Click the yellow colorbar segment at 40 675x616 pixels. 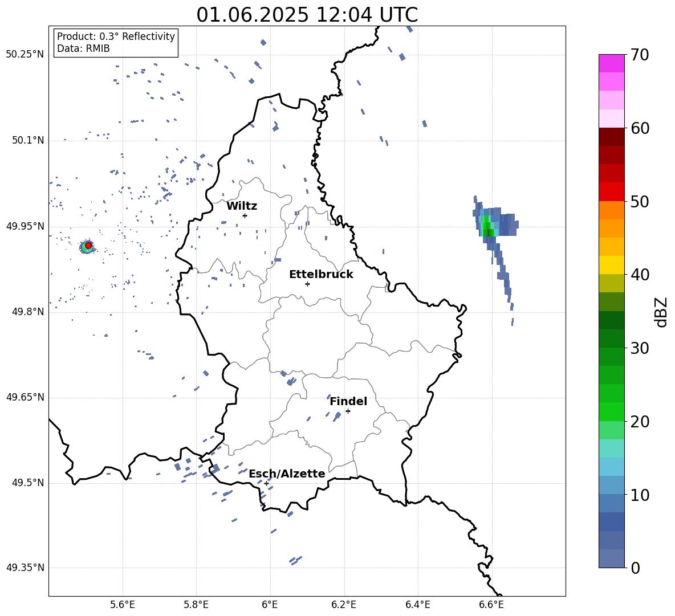[611, 265]
